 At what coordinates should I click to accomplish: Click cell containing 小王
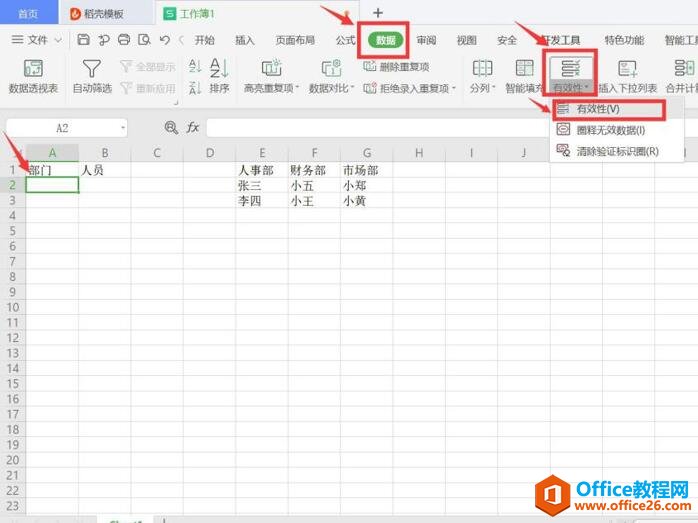click(314, 201)
